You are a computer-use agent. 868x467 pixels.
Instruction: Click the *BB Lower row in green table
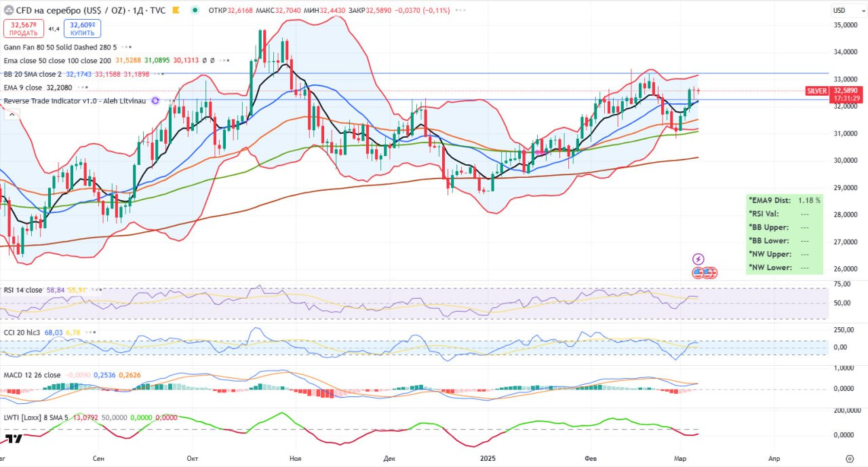coord(785,240)
